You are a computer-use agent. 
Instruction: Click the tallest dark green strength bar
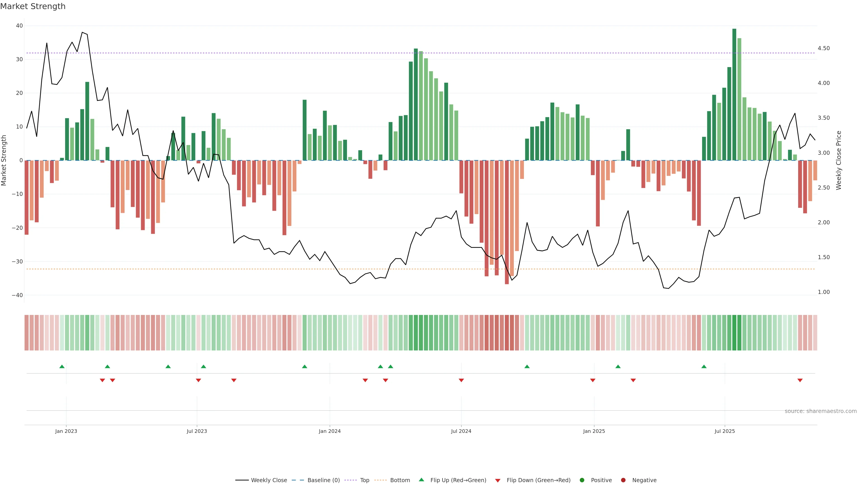[734, 94]
